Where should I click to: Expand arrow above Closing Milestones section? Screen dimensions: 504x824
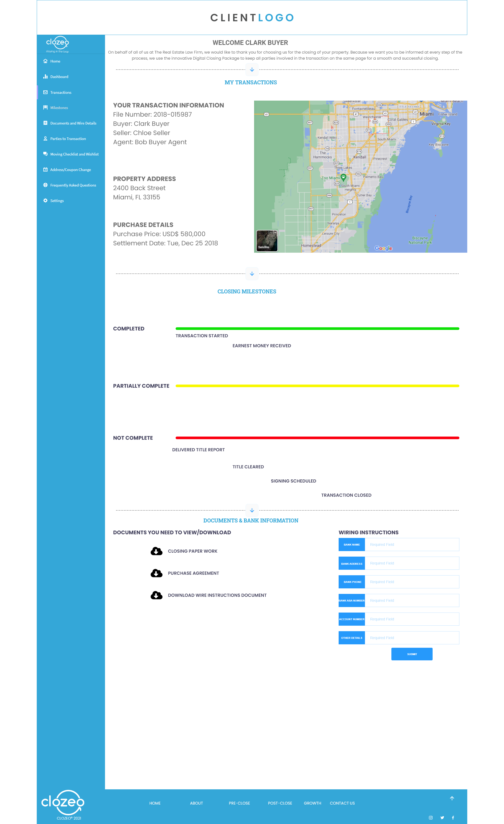(x=252, y=273)
